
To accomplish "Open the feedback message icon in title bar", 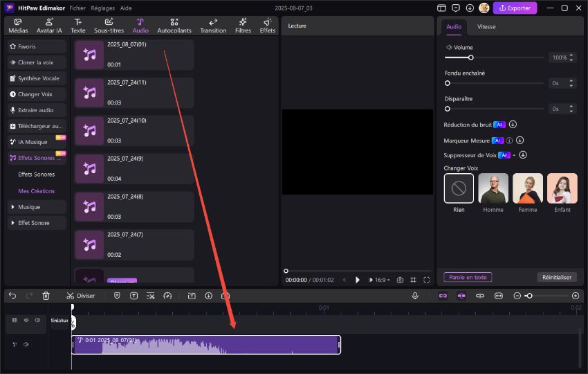I will coord(456,8).
